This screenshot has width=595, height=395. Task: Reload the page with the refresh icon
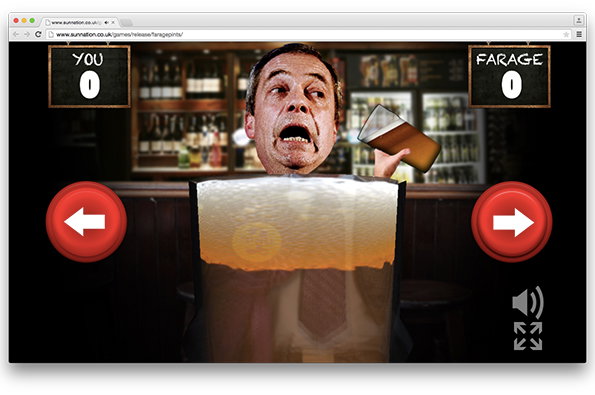[38, 34]
